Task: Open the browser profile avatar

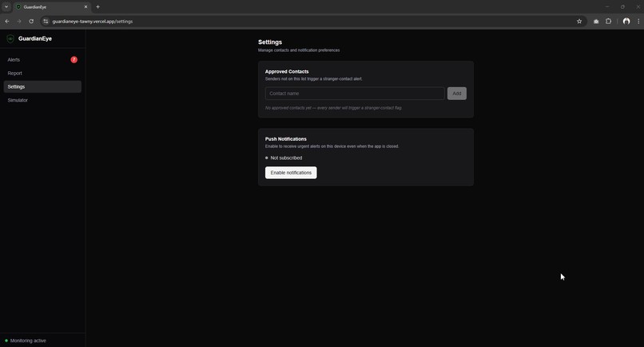Action: pyautogui.click(x=626, y=22)
